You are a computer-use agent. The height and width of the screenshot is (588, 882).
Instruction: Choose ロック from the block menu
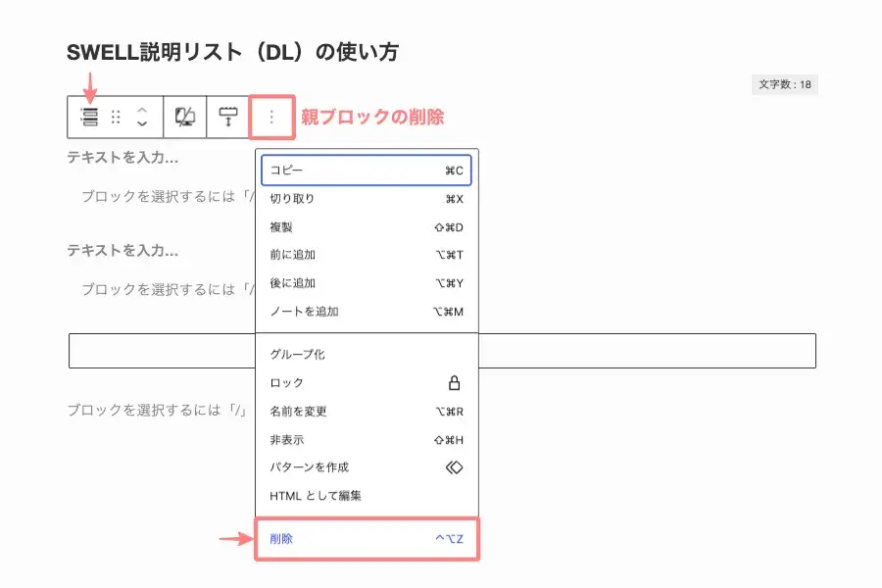click(367, 383)
